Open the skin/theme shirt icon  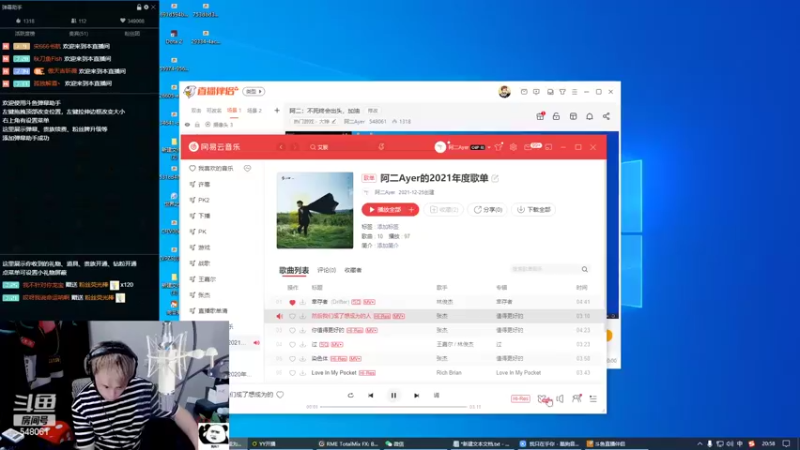(498, 147)
